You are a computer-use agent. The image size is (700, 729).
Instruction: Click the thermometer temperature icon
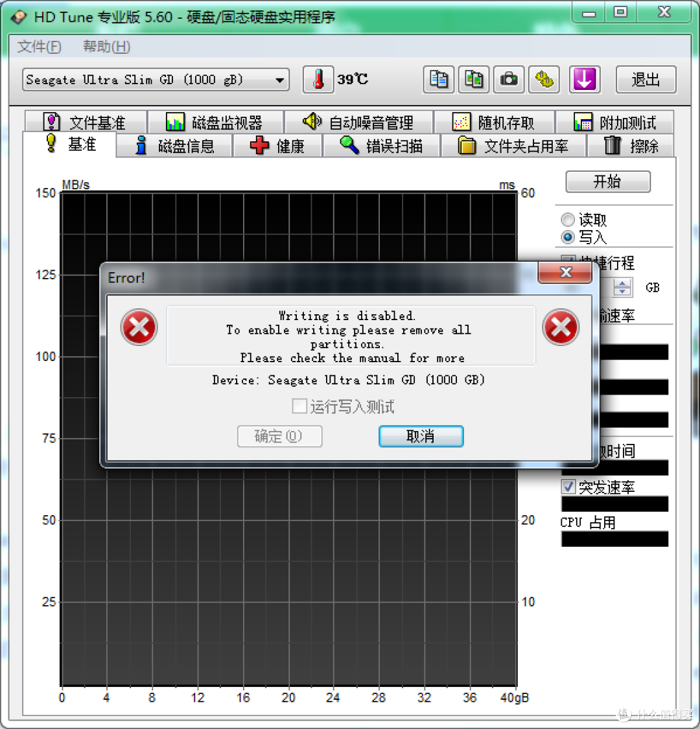(x=318, y=80)
